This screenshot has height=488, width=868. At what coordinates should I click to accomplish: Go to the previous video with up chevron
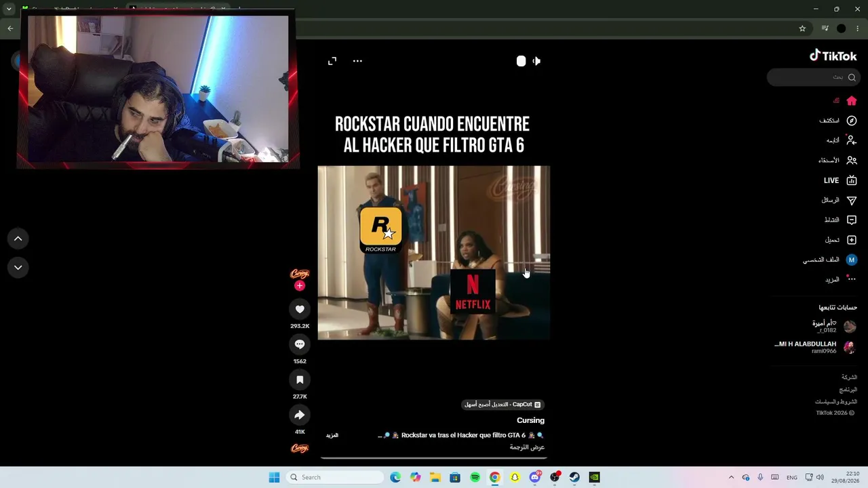coord(18,239)
